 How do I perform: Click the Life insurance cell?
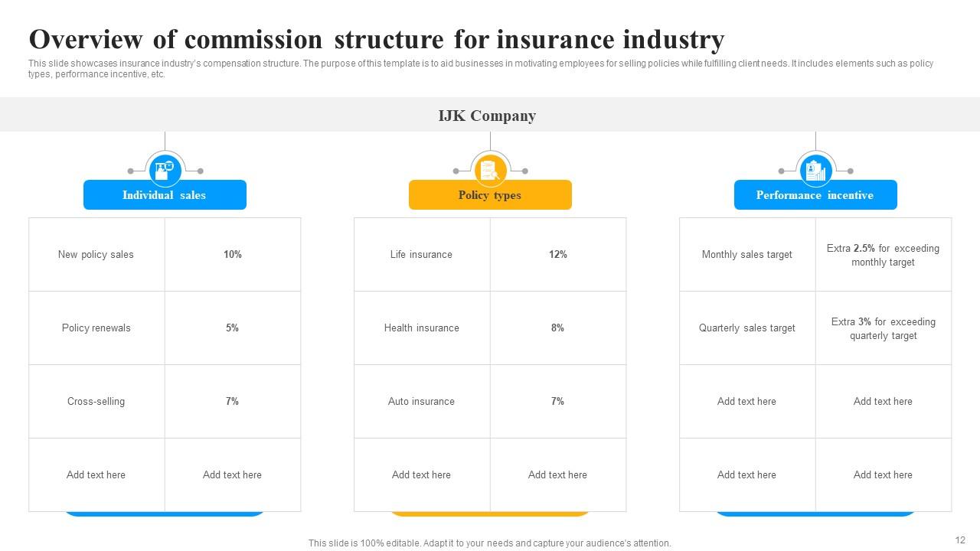coord(421,255)
